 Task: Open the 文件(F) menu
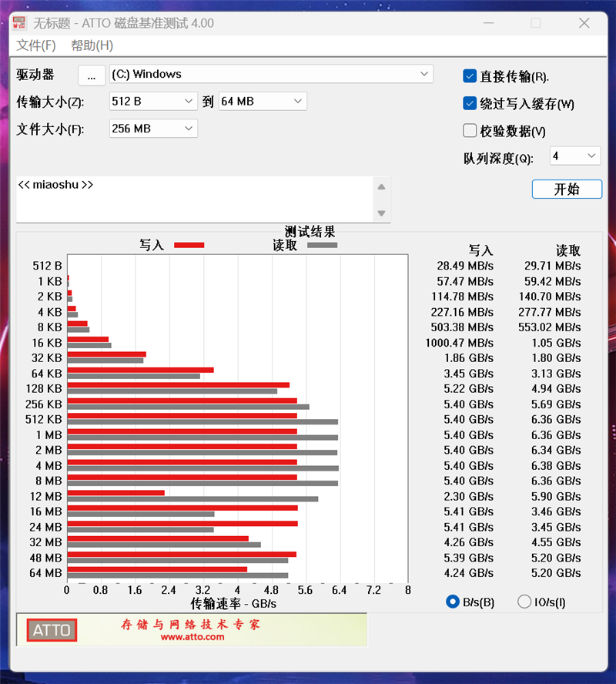[36, 45]
